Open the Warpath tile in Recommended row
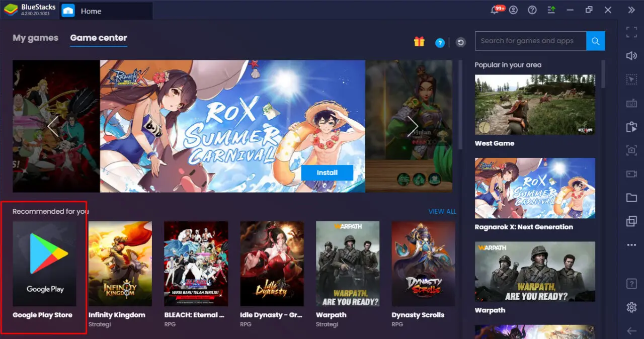The image size is (644, 339). click(x=348, y=264)
